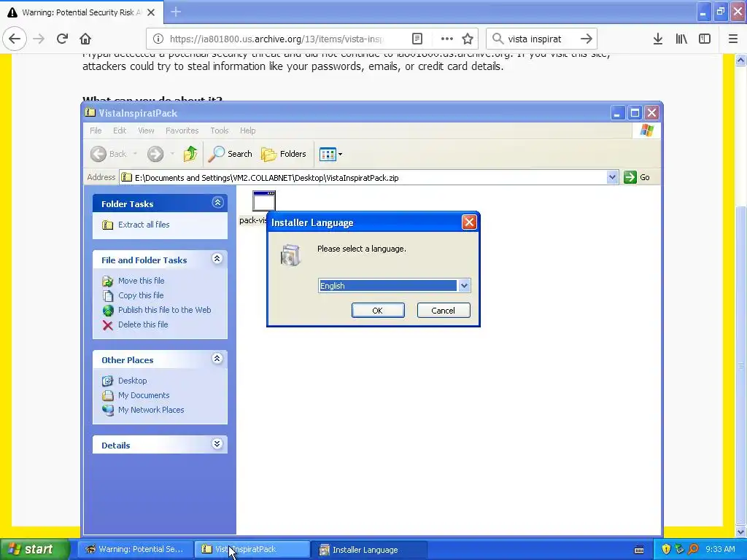Open View menu in Explorer
The height and width of the screenshot is (560, 747).
[x=146, y=131]
